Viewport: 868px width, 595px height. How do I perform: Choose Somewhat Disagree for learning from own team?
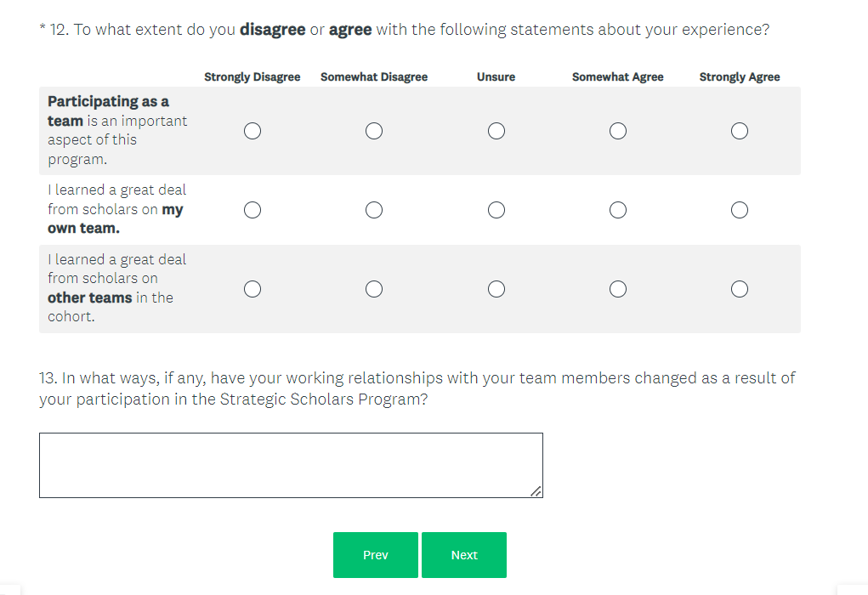[x=374, y=210]
